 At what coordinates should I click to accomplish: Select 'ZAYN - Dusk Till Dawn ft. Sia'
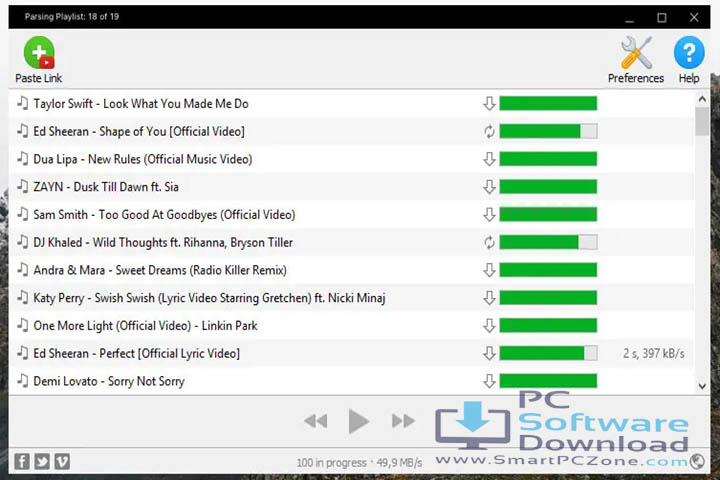[351, 186]
